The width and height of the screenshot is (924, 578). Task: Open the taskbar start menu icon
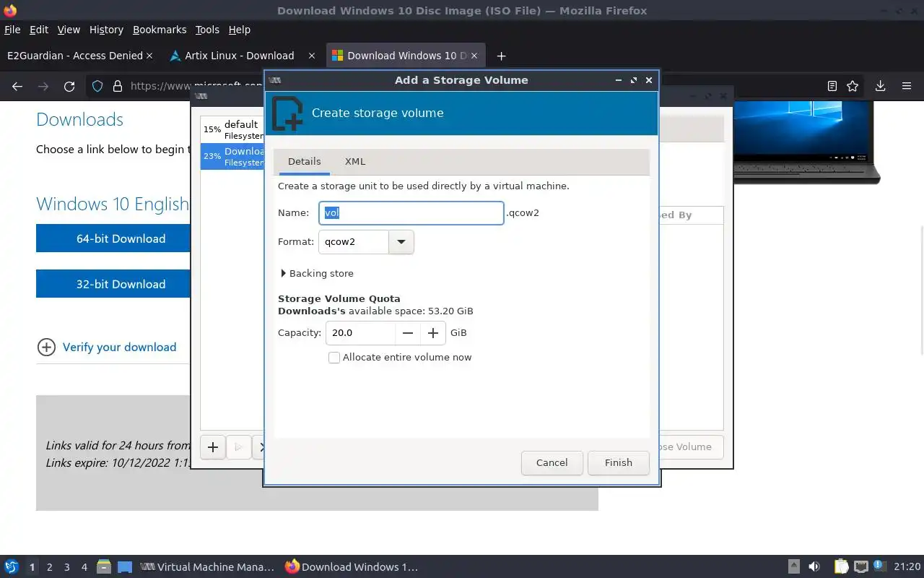click(x=12, y=567)
